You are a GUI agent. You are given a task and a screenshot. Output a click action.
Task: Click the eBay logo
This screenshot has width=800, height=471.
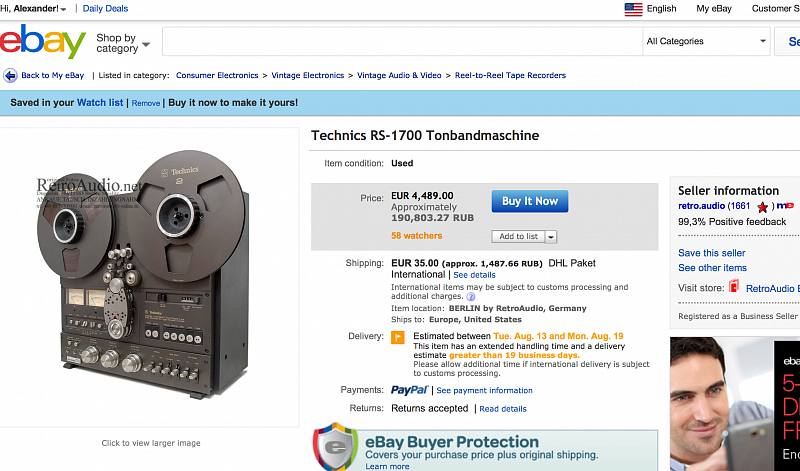[x=43, y=41]
